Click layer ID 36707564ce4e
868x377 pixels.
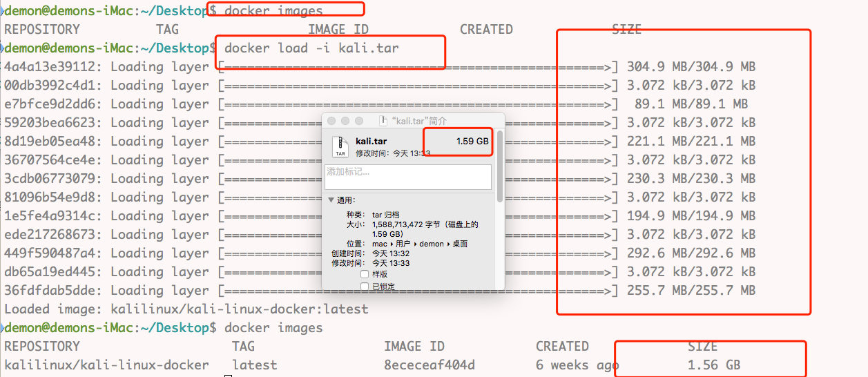tap(49, 160)
